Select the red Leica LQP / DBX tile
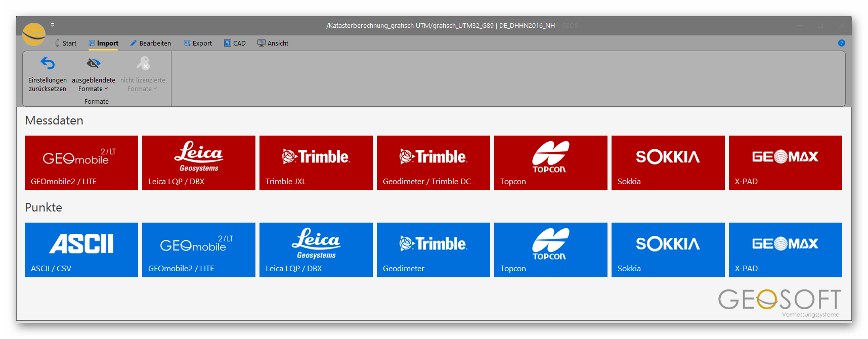Viewport: 868px width, 339px height. [x=198, y=163]
